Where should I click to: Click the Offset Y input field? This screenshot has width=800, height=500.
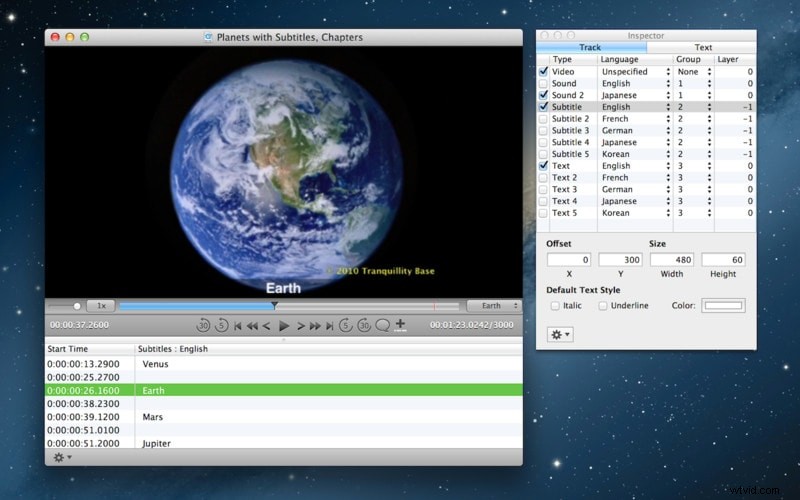click(620, 260)
